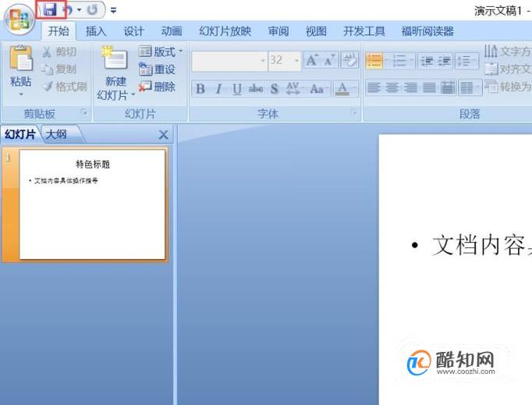
Task: Click the font name combo box
Action: pyautogui.click(x=229, y=61)
